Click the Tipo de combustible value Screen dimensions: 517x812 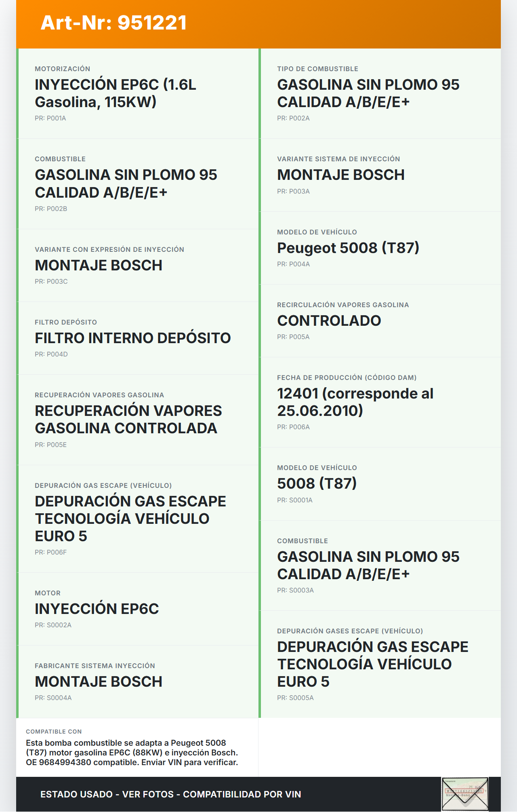[368, 93]
